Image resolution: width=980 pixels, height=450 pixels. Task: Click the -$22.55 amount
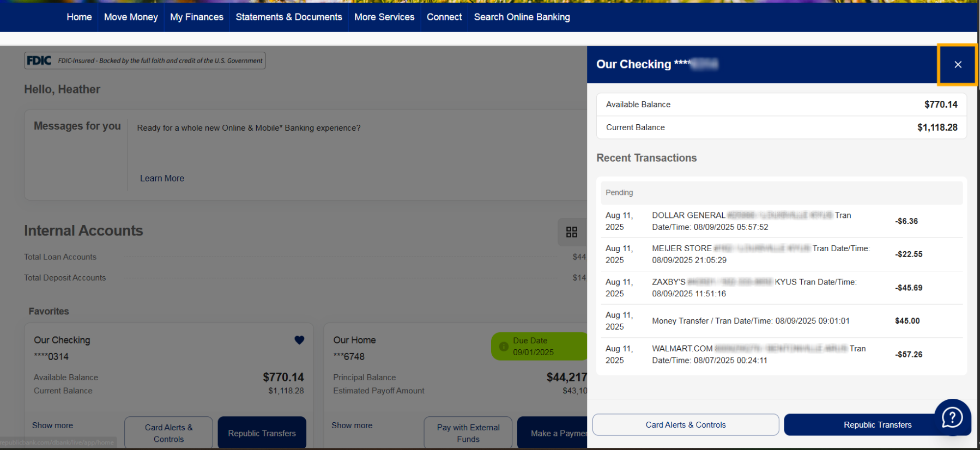909,254
